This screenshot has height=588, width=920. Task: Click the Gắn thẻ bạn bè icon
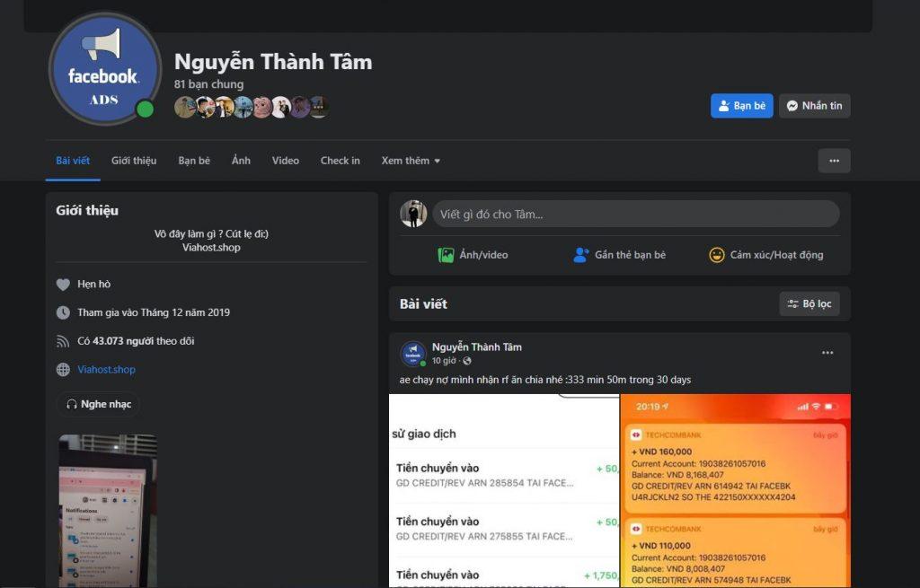[x=581, y=255]
